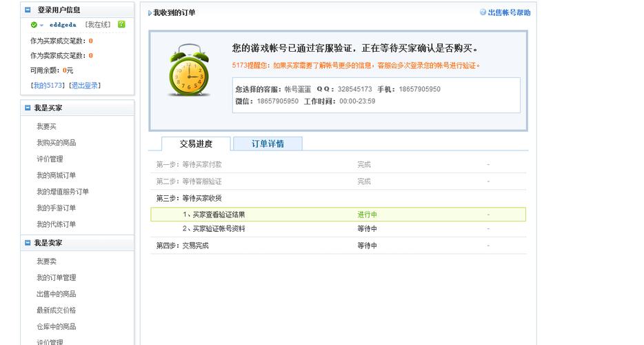Open 我的订单管理 under seller menu
The image size is (644, 345).
(56, 278)
